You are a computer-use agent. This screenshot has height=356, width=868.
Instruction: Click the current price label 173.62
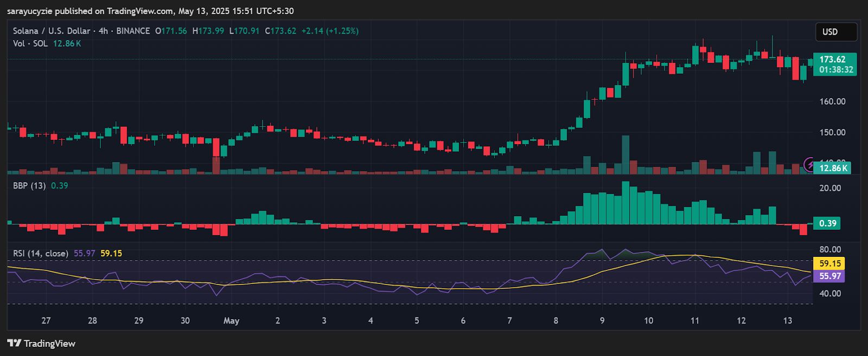tap(833, 60)
